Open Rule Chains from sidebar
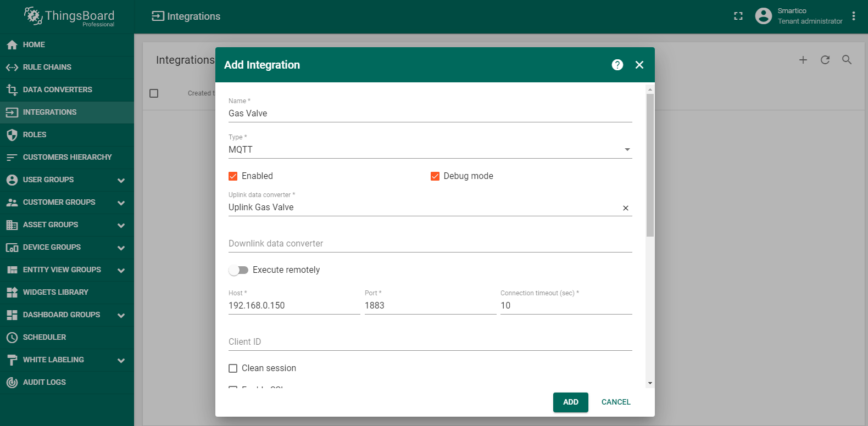 pyautogui.click(x=47, y=67)
